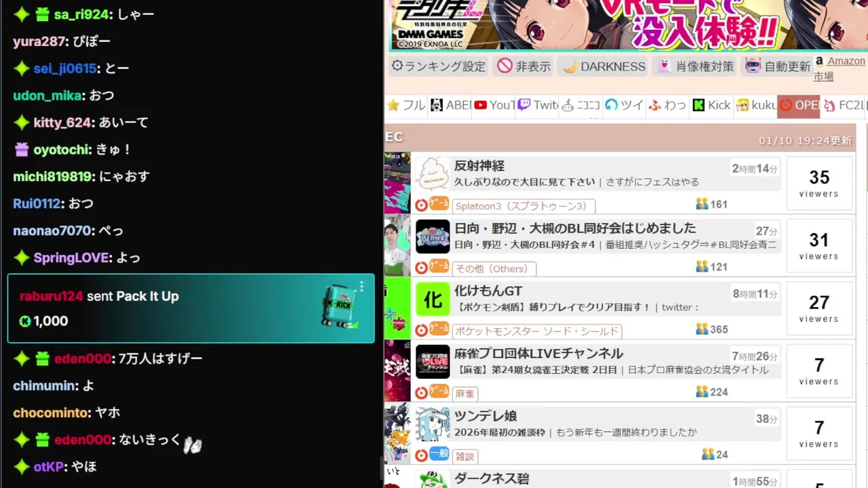
Task: Click the ポケットモンスター ソード・シールド tag
Action: [x=537, y=331]
